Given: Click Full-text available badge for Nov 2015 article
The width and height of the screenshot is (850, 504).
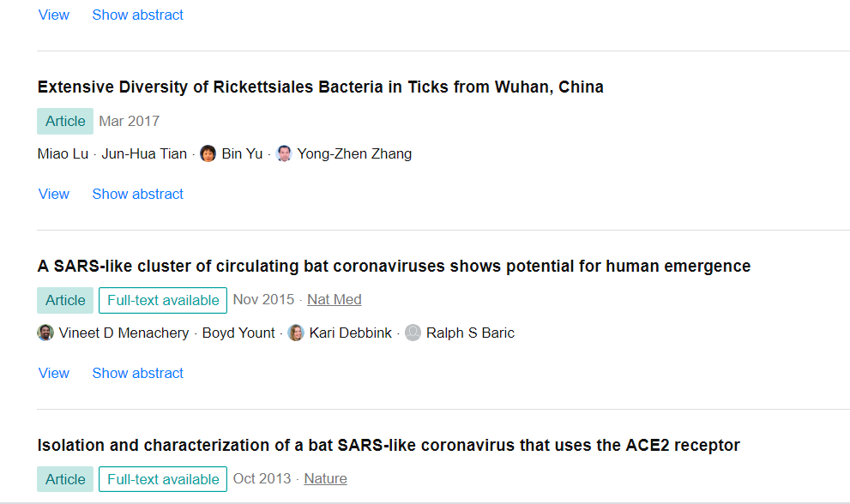Looking at the screenshot, I should [163, 300].
